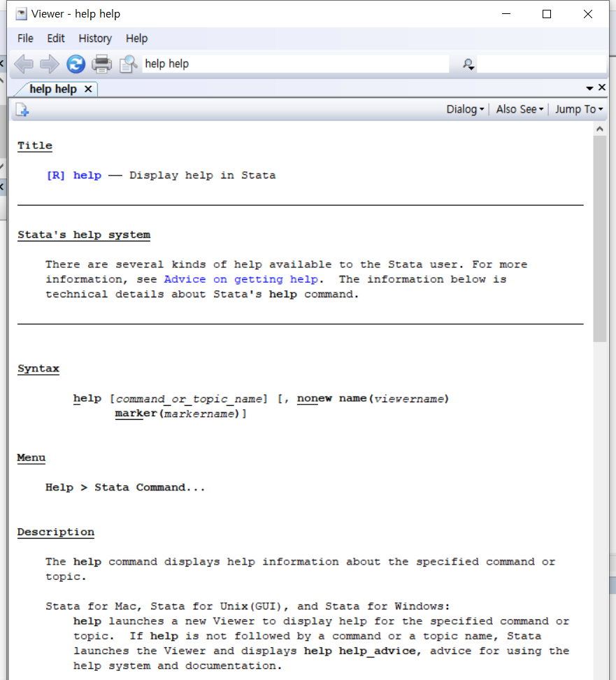Maximize the Viewer window
The image size is (616, 680).
tap(547, 14)
